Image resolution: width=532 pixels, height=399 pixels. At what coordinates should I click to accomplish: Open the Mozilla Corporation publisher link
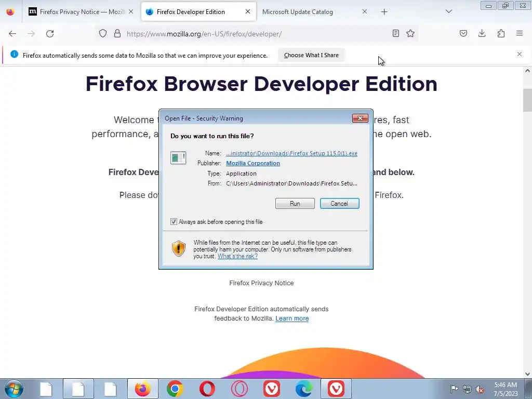pos(253,163)
